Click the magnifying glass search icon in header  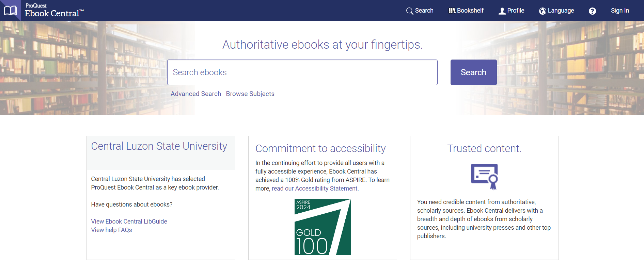coord(409,11)
